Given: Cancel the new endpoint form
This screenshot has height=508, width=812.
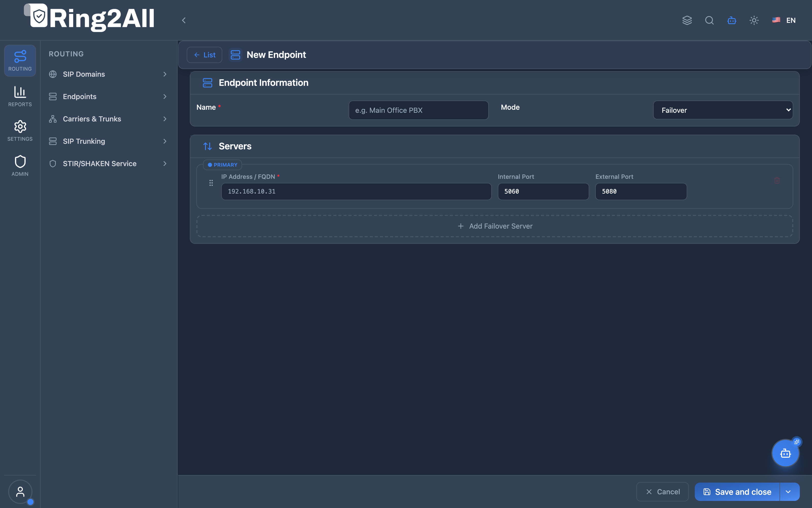Looking at the screenshot, I should coord(662,492).
